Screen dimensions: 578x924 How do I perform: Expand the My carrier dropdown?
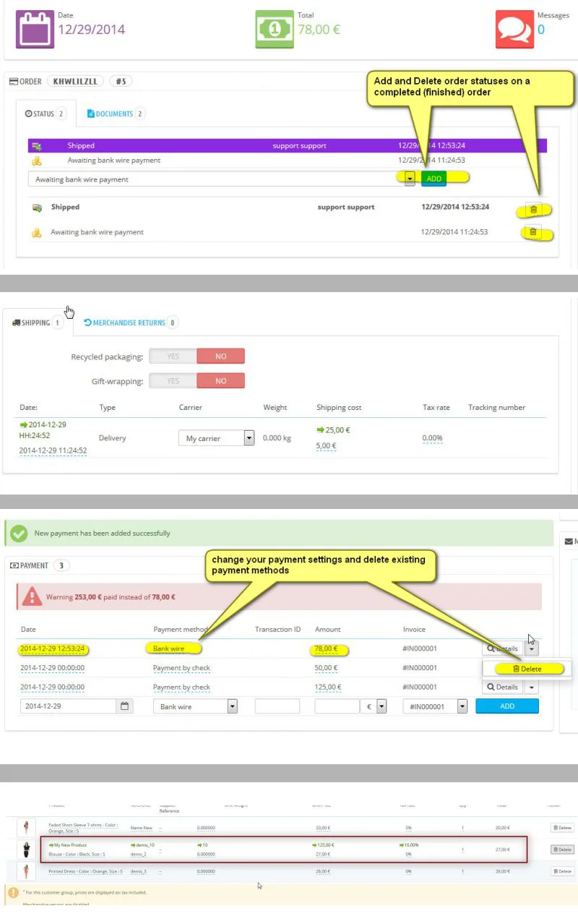217,438
